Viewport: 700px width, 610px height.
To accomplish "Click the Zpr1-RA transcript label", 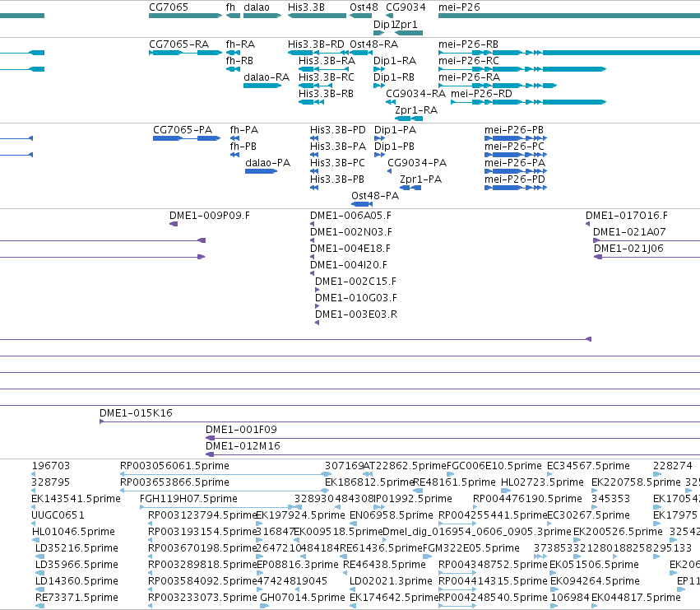I will [x=416, y=110].
